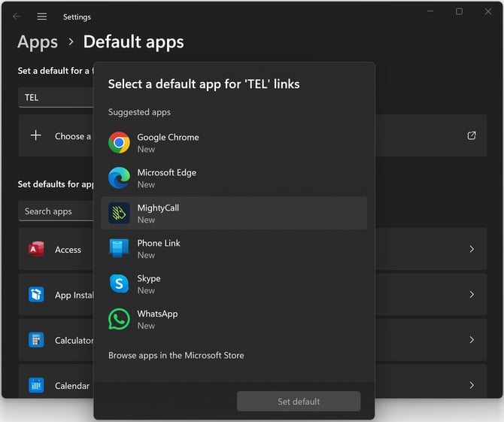Select Google Chrome icon in suggested apps
The height and width of the screenshot is (422, 504).
119,142
